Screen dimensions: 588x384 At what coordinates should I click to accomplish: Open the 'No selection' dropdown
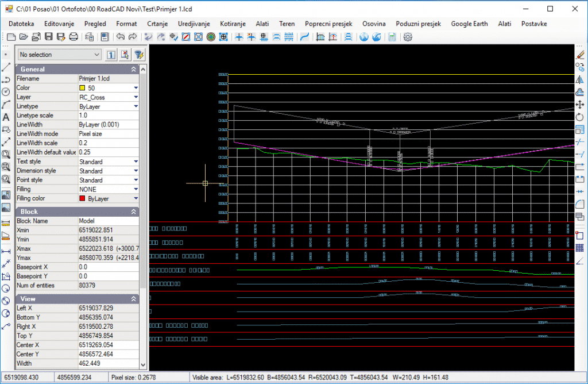(59, 55)
